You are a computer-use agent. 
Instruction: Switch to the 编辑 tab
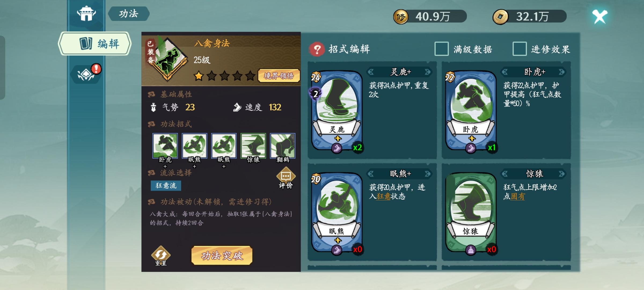tap(95, 44)
